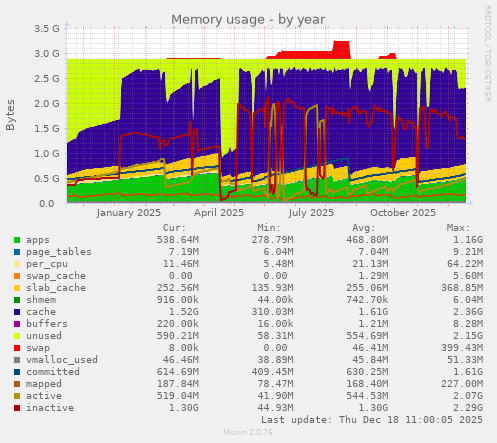Click the swap_cache orange legend swatch
The width and height of the screenshot is (497, 443).
click(17, 276)
